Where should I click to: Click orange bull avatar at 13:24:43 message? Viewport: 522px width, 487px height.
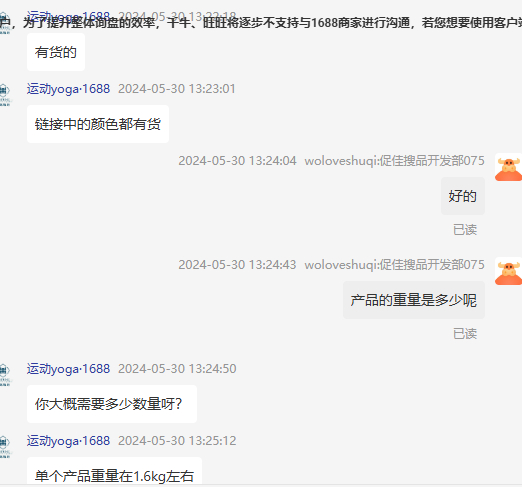tap(509, 273)
